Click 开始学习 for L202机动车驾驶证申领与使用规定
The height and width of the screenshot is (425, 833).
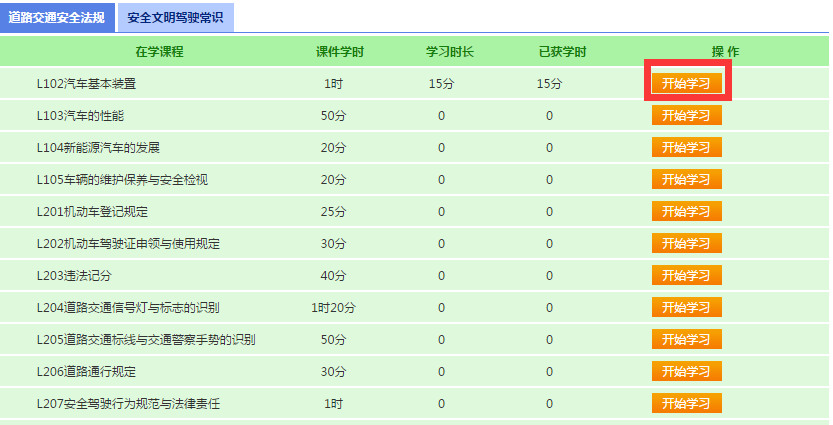tap(687, 243)
